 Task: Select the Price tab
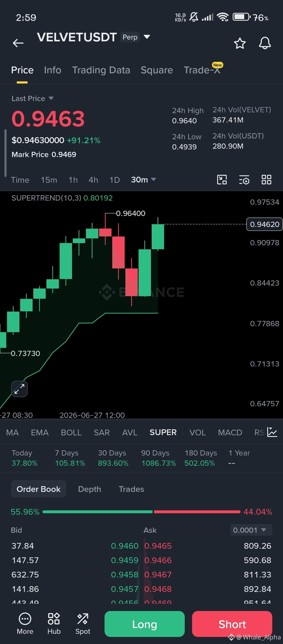click(x=22, y=70)
